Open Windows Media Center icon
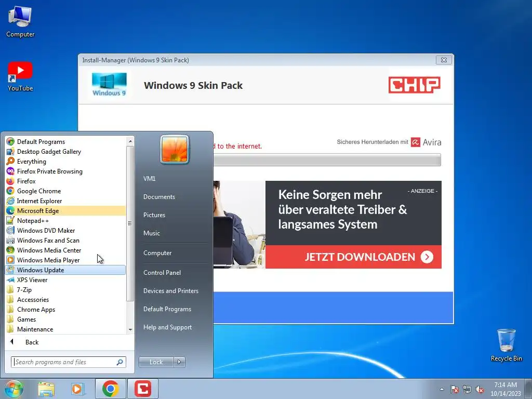The width and height of the screenshot is (532, 399). click(10, 250)
